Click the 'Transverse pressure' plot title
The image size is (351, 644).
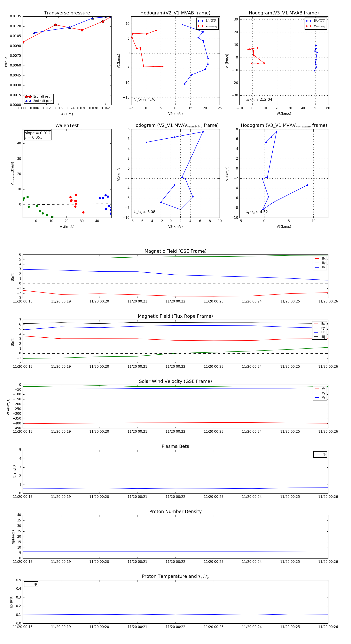[x=67, y=13]
